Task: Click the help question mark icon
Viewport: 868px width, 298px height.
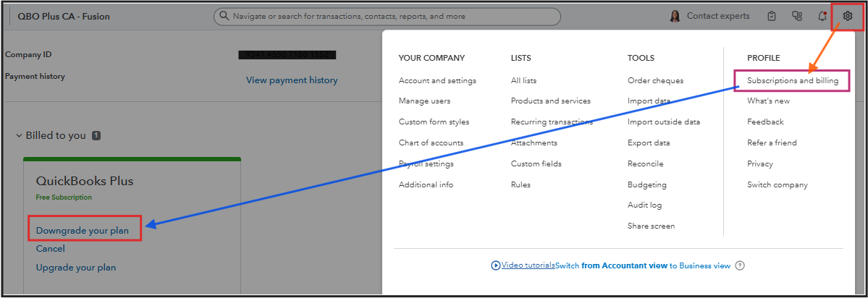Action: coord(740,265)
